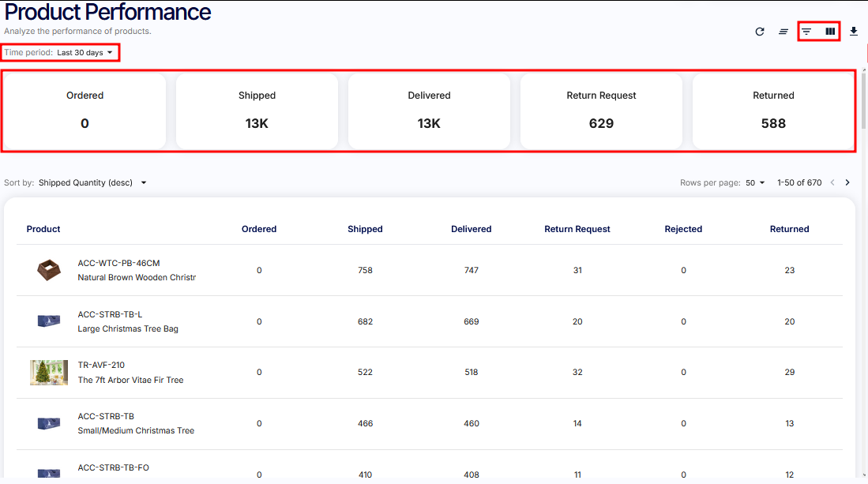The image size is (868, 484).
Task: Click the Product column header
Action: (43, 229)
